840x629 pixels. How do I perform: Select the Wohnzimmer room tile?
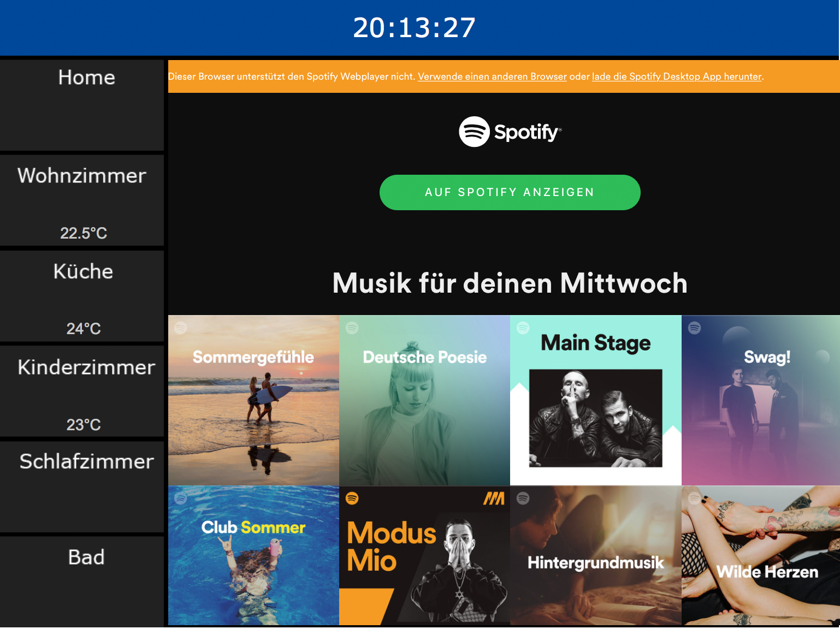pyautogui.click(x=82, y=200)
